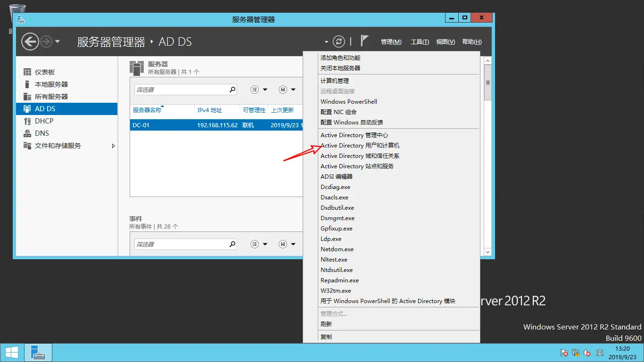
Task: Sort by 上次更新 column header
Action: [x=283, y=110]
